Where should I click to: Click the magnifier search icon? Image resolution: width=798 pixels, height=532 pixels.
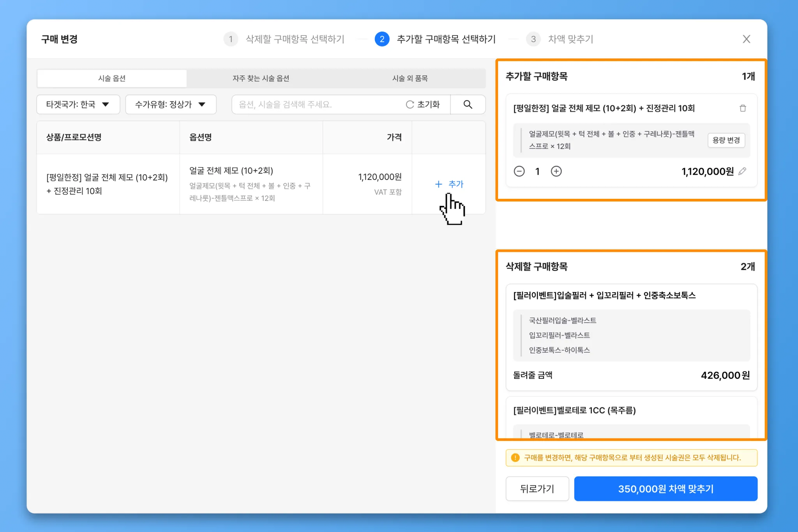coord(468,104)
